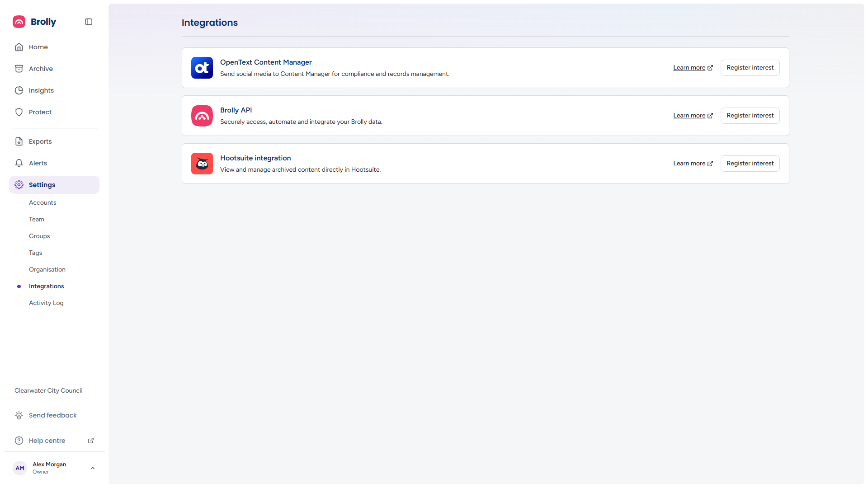868x488 pixels.
Task: Click the Protect shield icon
Action: (x=19, y=112)
